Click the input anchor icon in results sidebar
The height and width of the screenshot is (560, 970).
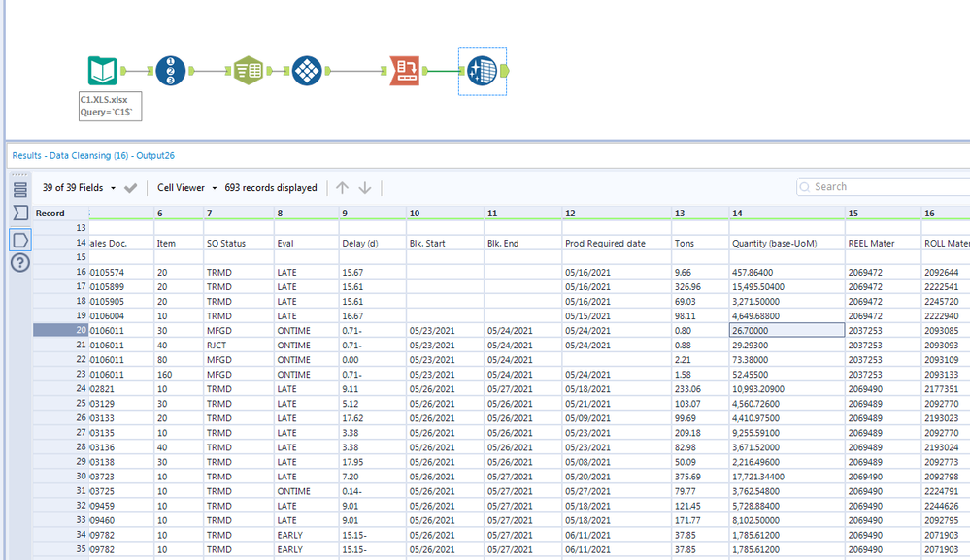[19, 214]
